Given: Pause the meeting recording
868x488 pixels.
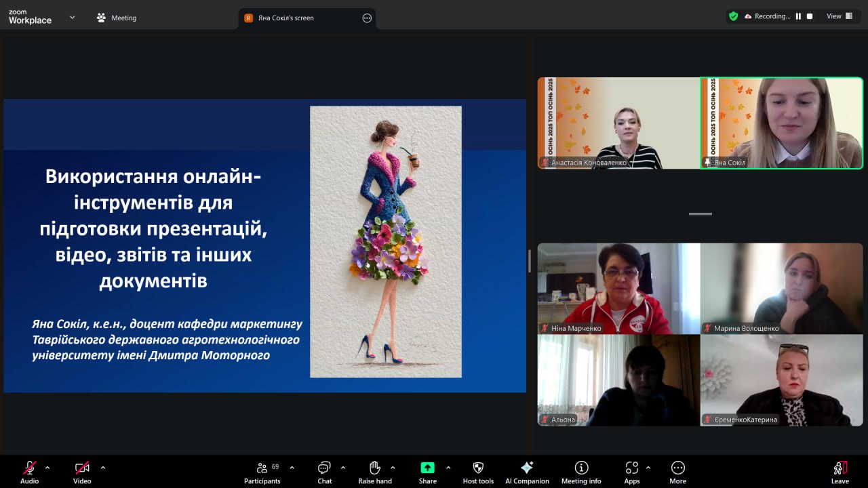Looking at the screenshot, I should click(x=798, y=16).
